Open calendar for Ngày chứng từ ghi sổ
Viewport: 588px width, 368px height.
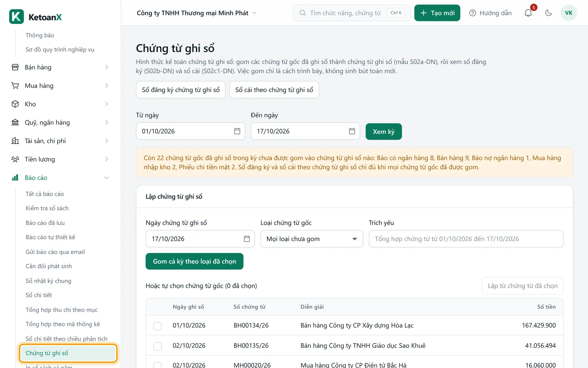[x=247, y=239]
